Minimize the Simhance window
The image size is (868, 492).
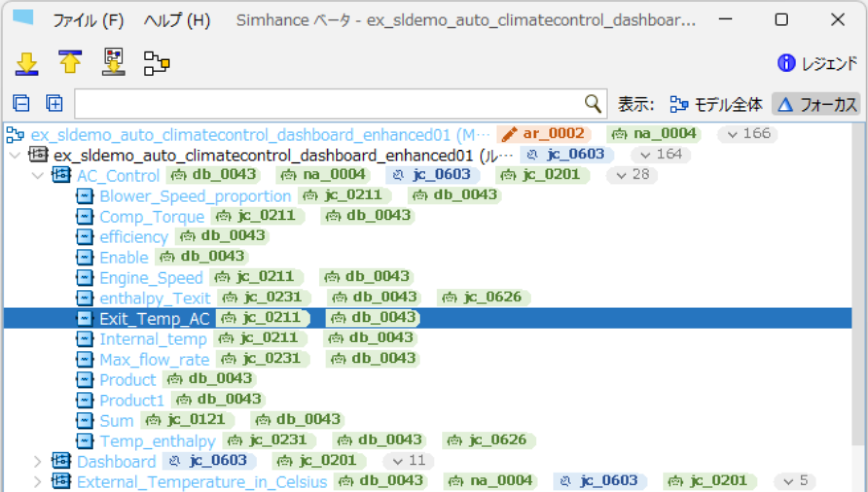point(726,19)
